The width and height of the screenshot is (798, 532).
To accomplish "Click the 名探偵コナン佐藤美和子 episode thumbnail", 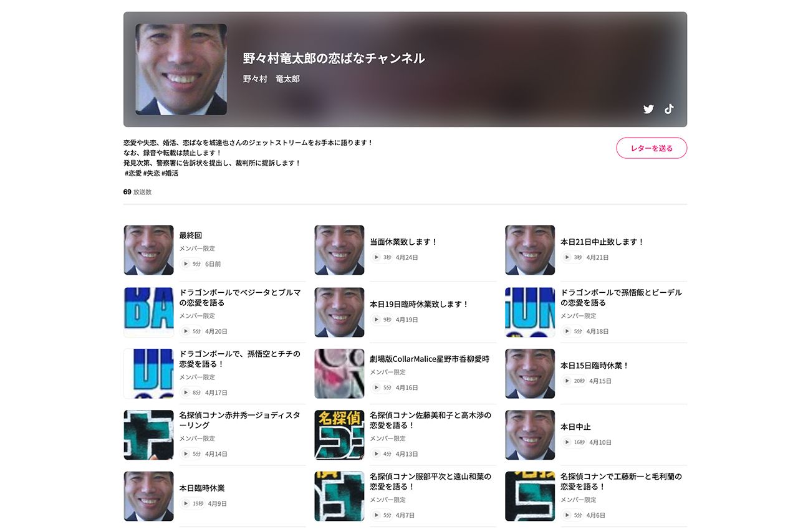I will coord(339,435).
